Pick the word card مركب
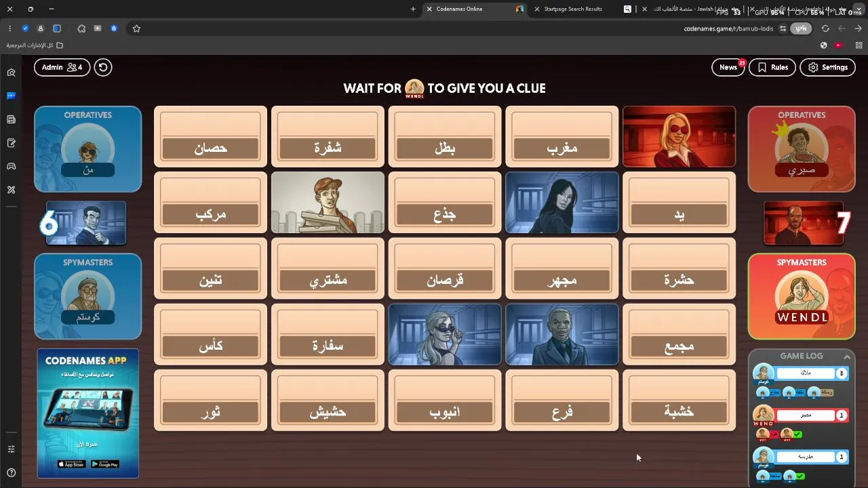868x488 pixels. pyautogui.click(x=210, y=202)
